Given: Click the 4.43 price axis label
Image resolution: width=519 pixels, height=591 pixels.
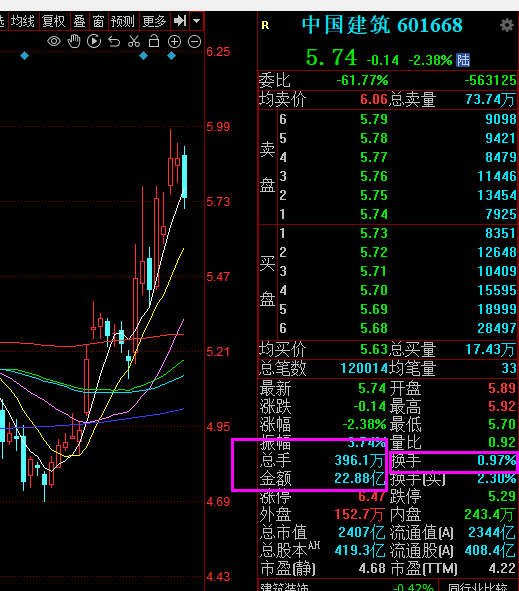Looking at the screenshot, I should (218, 577).
